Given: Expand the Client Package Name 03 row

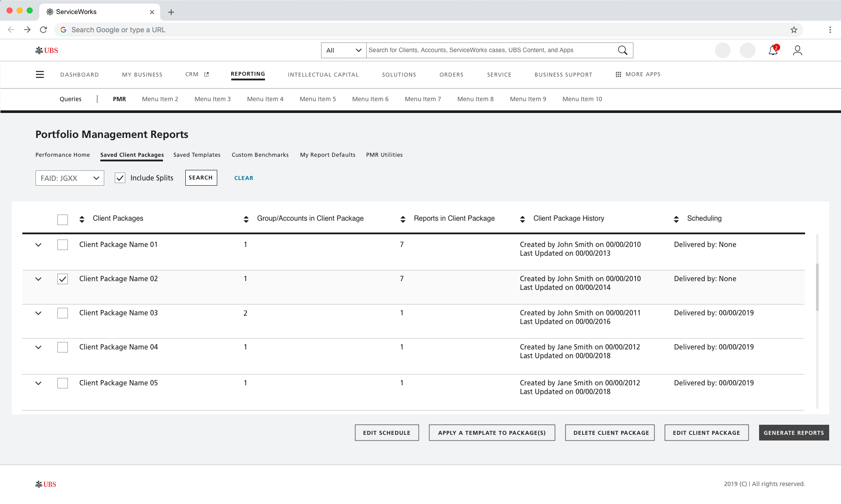Looking at the screenshot, I should (39, 313).
